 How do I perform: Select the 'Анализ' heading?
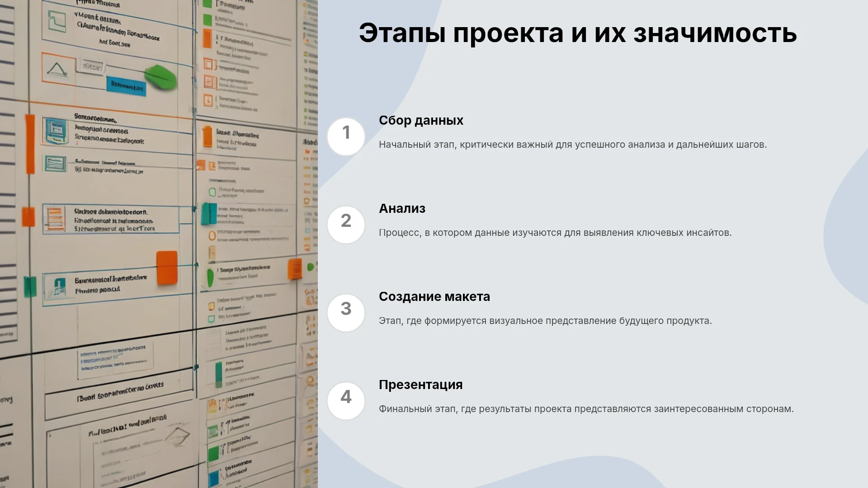402,208
